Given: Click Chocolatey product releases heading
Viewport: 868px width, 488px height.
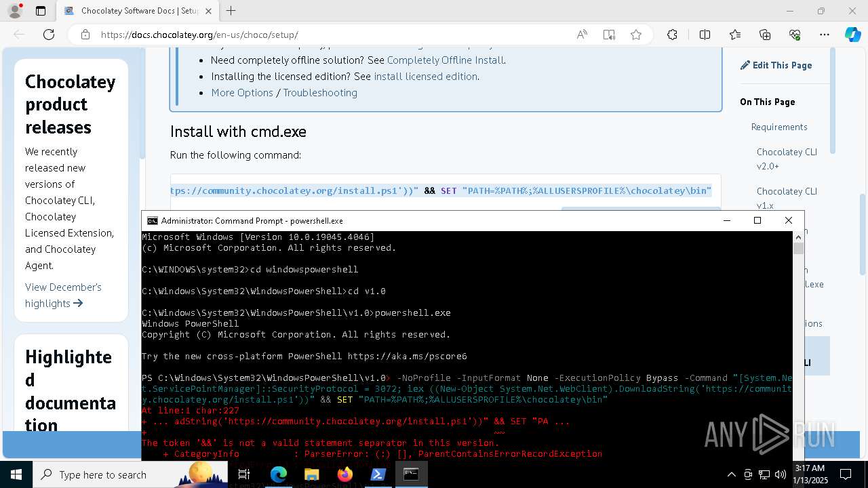Looking at the screenshot, I should click(71, 104).
